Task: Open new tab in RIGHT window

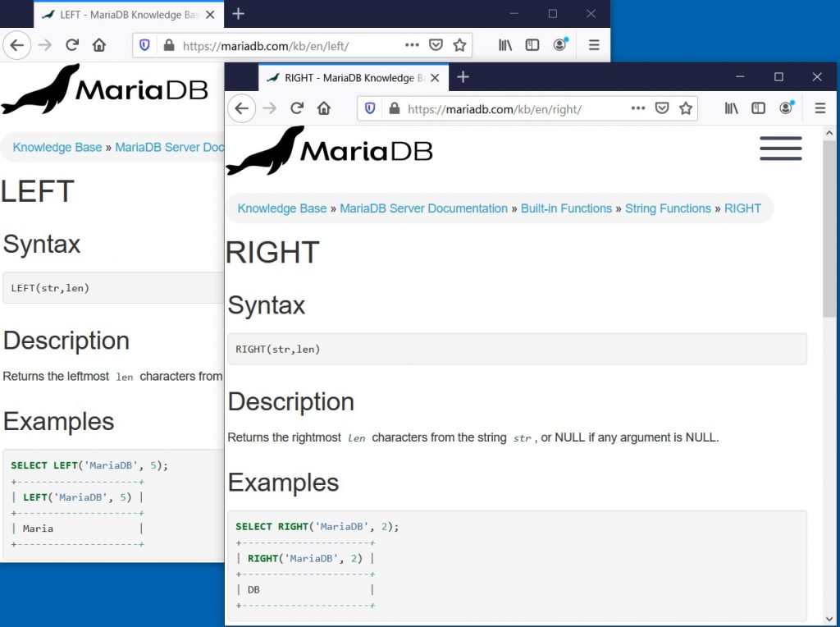Action: [463, 77]
